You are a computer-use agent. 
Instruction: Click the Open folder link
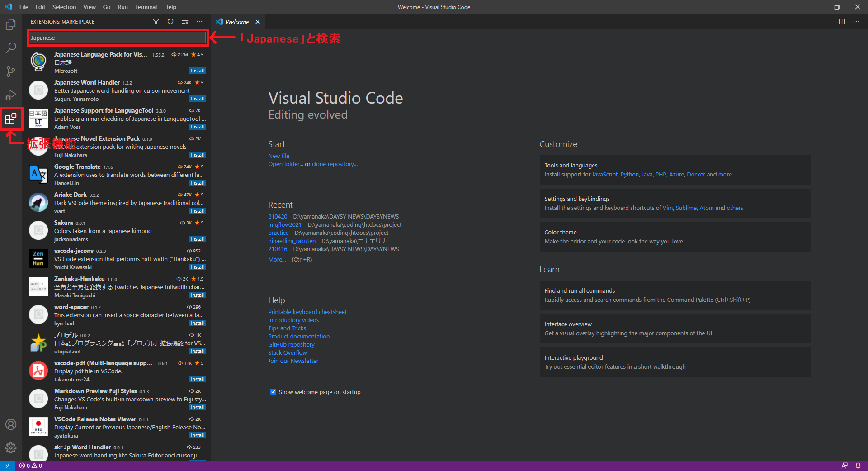pos(285,164)
